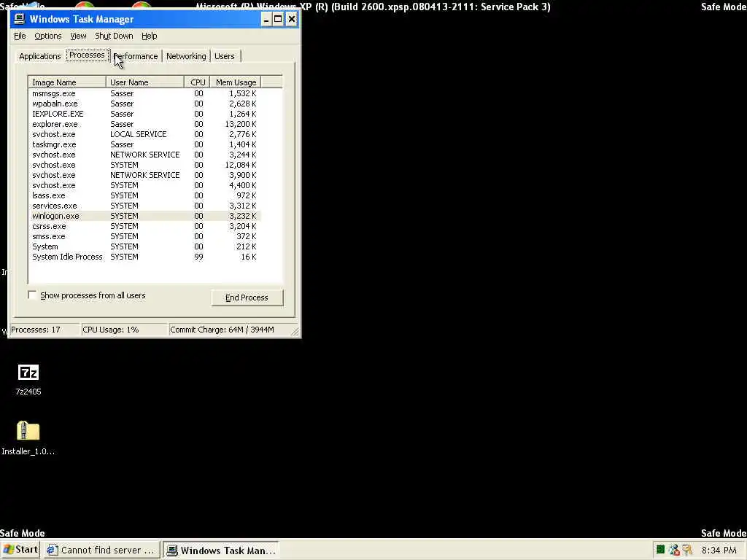Open the Networking tab

(x=186, y=56)
